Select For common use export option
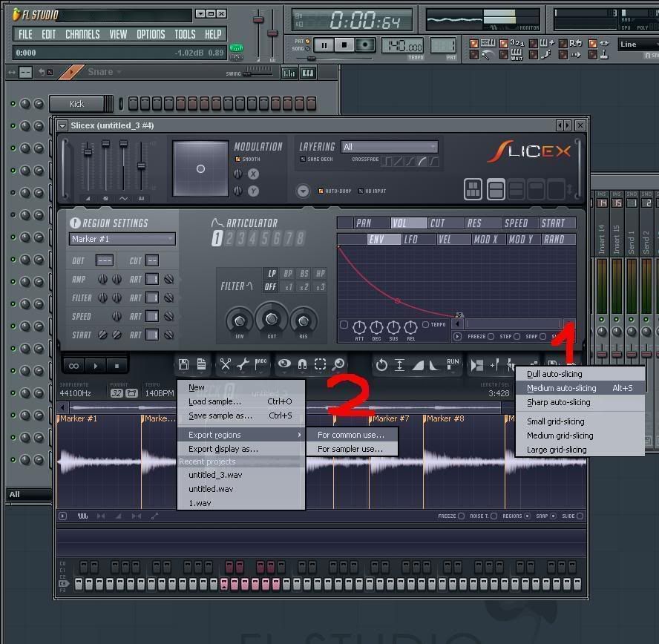This screenshot has height=644, width=659. 352,435
